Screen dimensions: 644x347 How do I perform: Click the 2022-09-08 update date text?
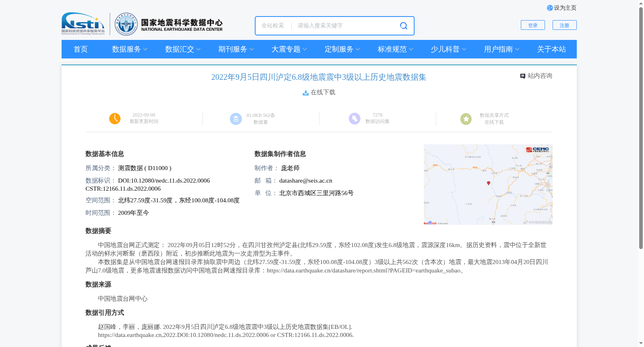point(144,115)
